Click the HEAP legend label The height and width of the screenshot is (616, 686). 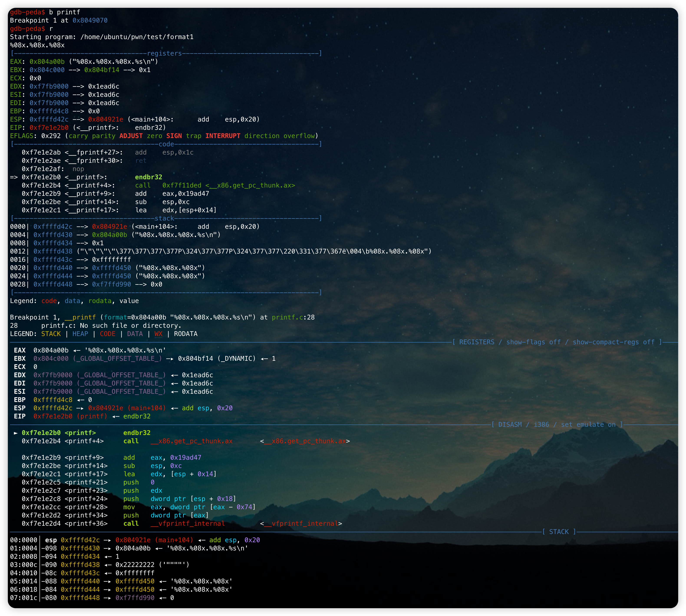pos(80,334)
